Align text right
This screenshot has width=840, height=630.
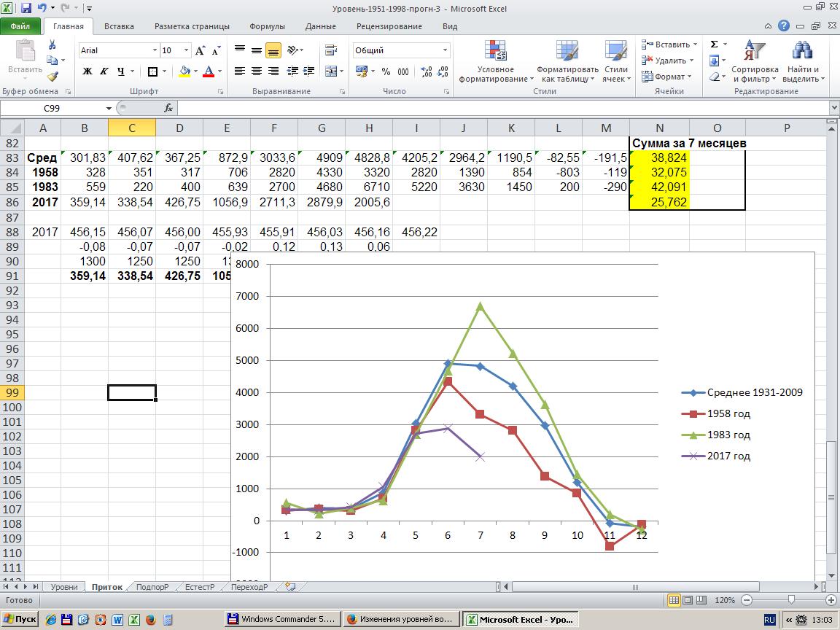(x=273, y=71)
